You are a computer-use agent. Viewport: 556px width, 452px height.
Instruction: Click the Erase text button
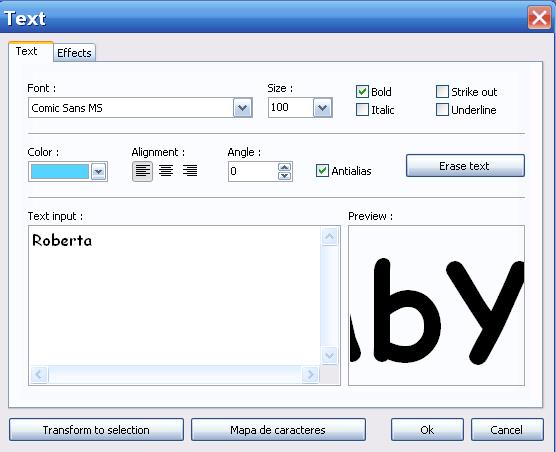[465, 166]
